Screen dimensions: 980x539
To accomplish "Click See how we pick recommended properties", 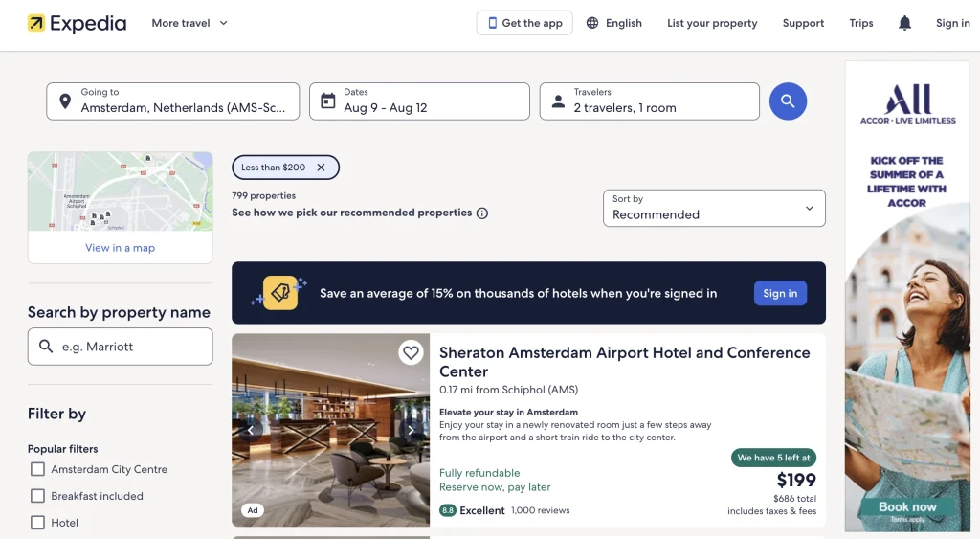I will (x=352, y=213).
